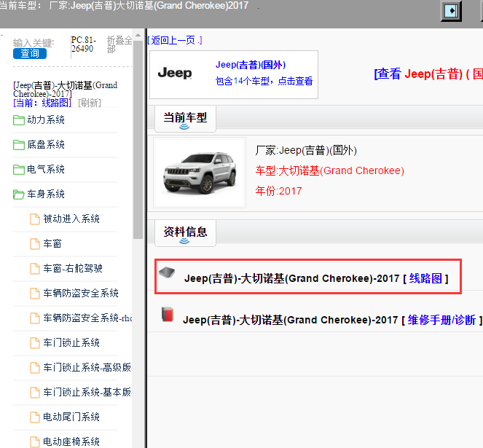Click file icon beside 车门锁止系统-基本版
Screen dimensions: 483x448
click(35, 393)
